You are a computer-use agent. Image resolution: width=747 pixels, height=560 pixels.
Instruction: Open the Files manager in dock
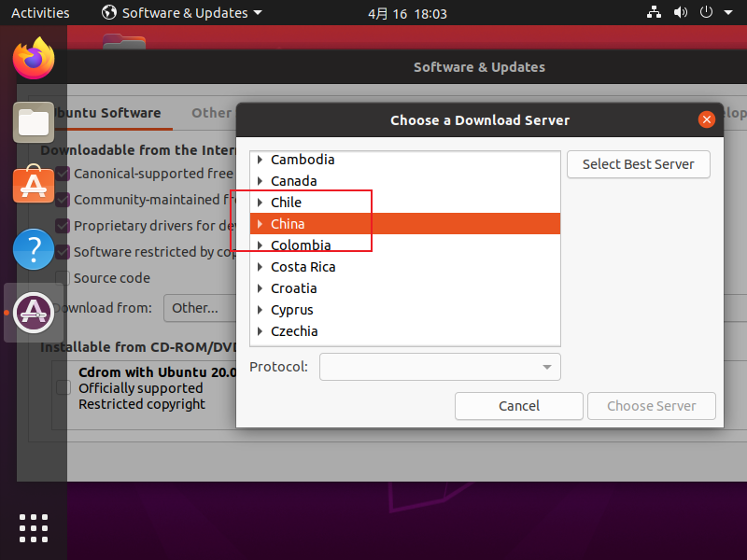34,122
